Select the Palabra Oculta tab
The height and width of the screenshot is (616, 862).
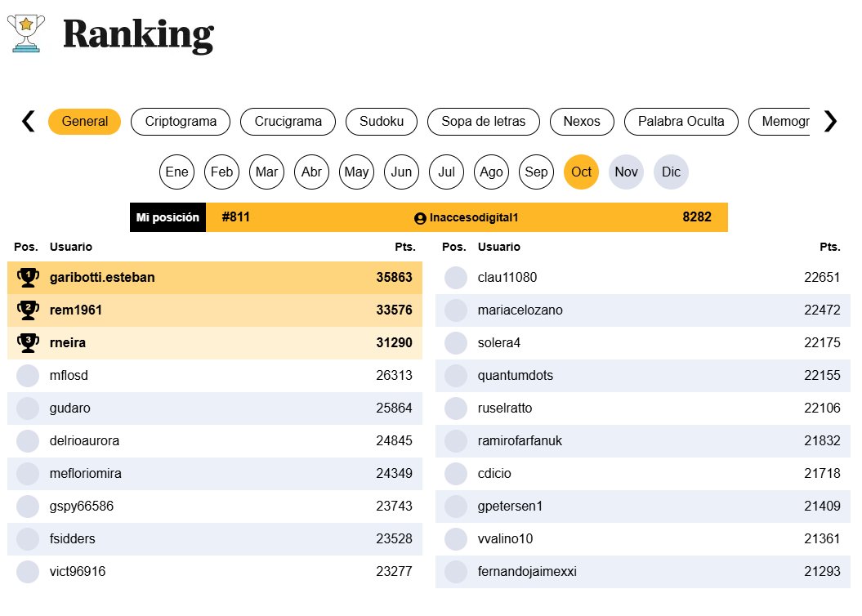(x=681, y=122)
